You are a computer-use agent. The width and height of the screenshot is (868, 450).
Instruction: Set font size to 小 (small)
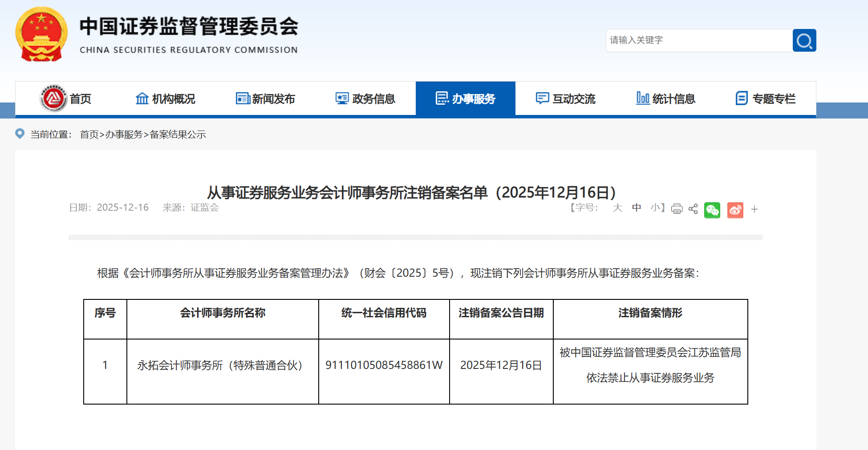(655, 208)
